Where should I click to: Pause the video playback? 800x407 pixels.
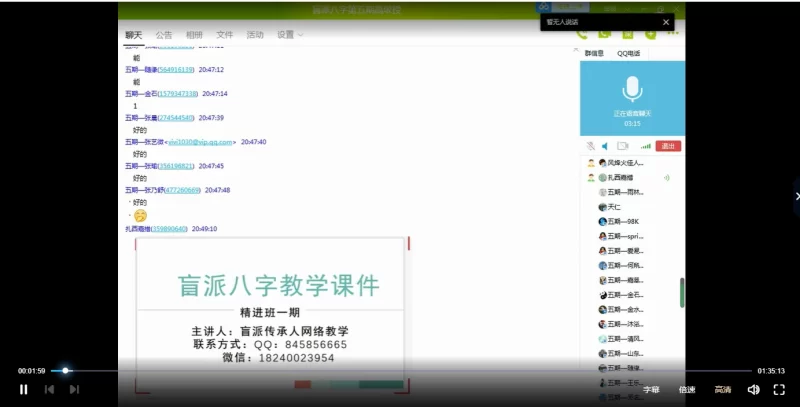24,389
